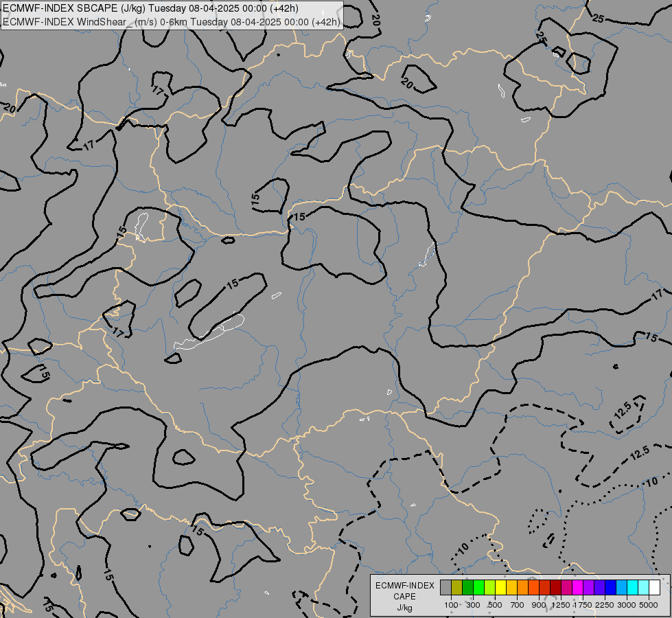Viewport: 672px width, 618px height.
Task: Pick the brick red swatch right of the 900 tick
Action: [545, 587]
